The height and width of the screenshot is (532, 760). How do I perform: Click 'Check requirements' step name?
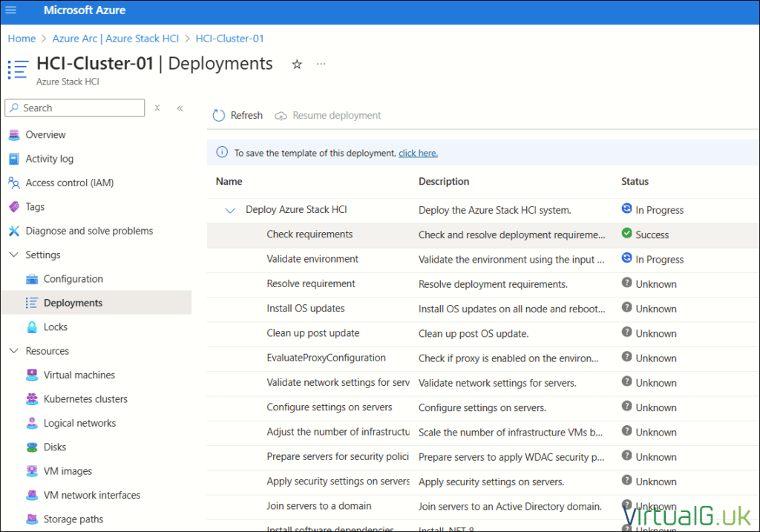(309, 234)
